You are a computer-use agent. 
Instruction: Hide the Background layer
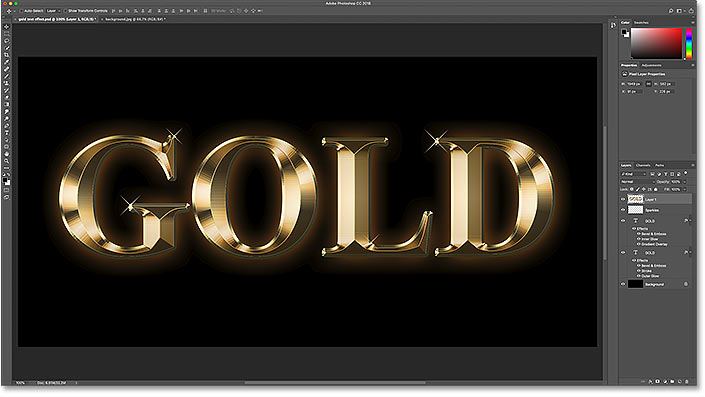point(623,284)
